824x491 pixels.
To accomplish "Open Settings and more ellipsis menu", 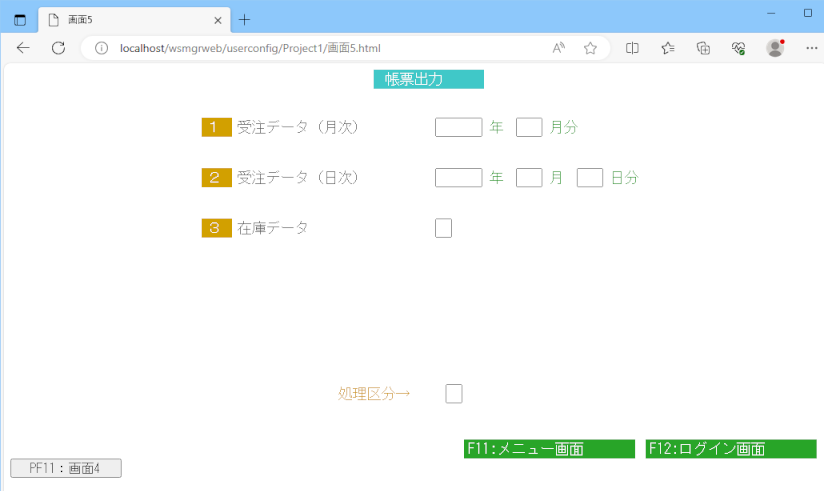I will 811,48.
